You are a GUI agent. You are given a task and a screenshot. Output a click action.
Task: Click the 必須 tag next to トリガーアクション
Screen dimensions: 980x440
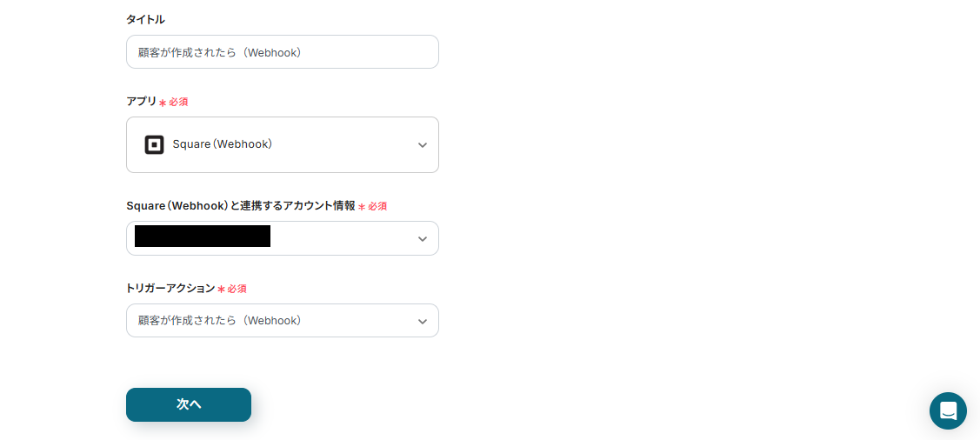click(x=237, y=289)
